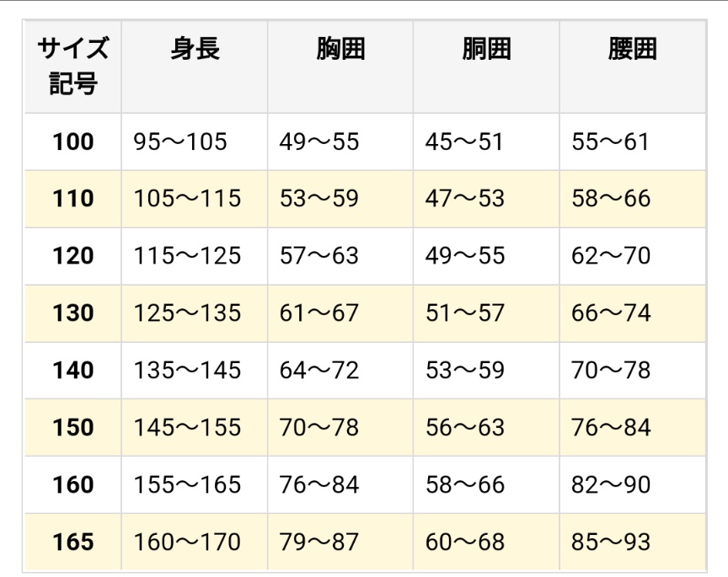Click the 身長 column header
Image resolution: width=728 pixels, height=577 pixels.
(195, 50)
